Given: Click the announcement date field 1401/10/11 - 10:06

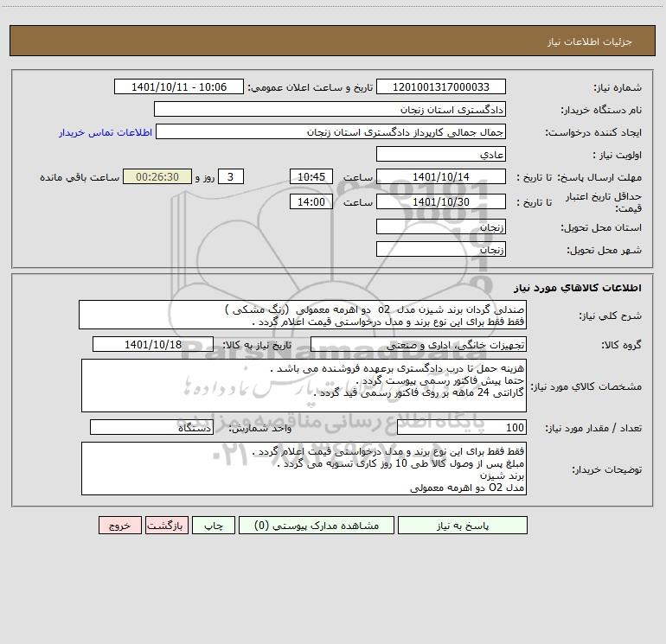Looking at the screenshot, I should [179, 86].
